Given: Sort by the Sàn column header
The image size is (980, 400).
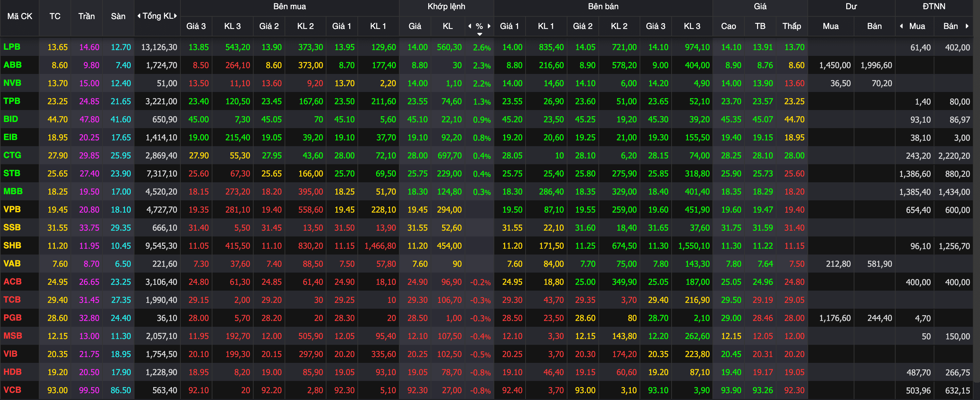Looking at the screenshot, I should tap(118, 16).
